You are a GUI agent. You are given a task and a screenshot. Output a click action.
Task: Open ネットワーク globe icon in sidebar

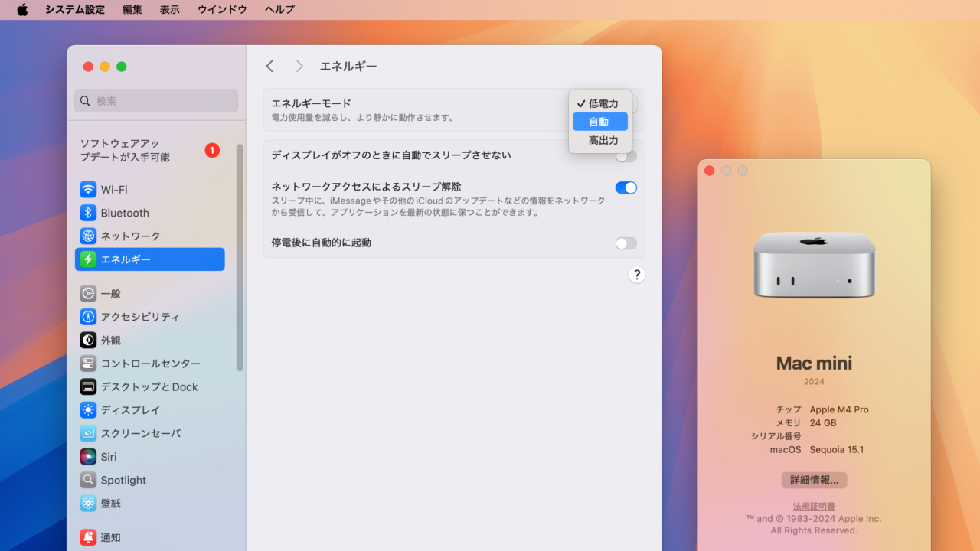click(88, 236)
